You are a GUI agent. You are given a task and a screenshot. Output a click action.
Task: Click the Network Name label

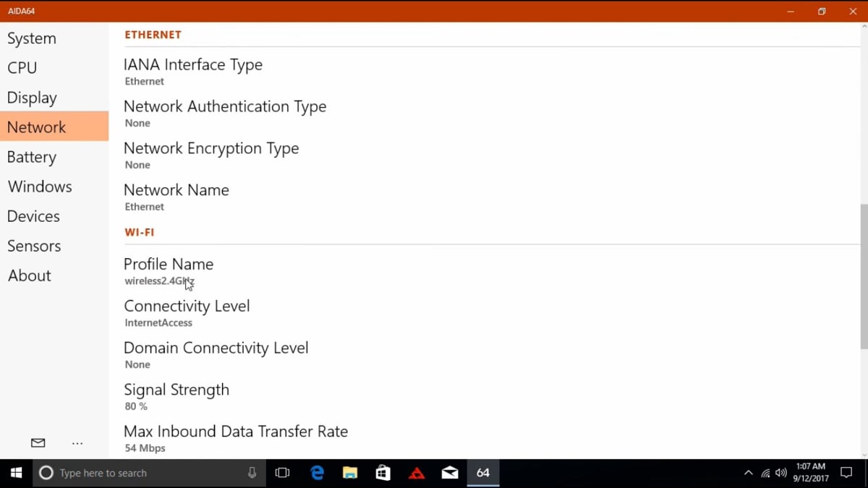click(176, 190)
